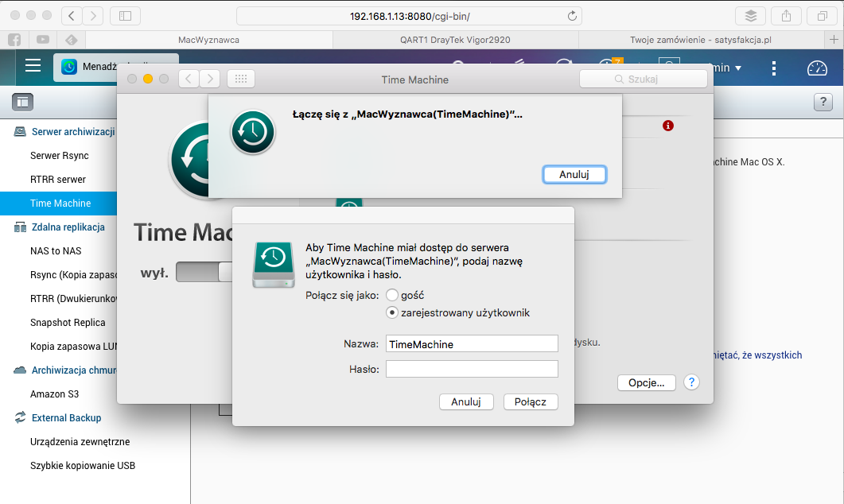This screenshot has height=504, width=844.
Task: Click the Serwer archiwizacji section icon
Action: [20, 132]
